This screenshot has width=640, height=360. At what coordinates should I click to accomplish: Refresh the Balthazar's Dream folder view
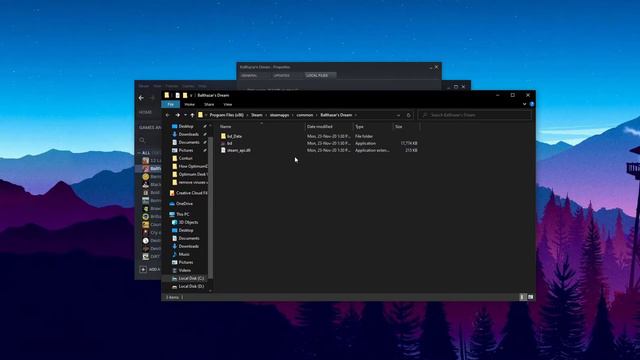(408, 115)
